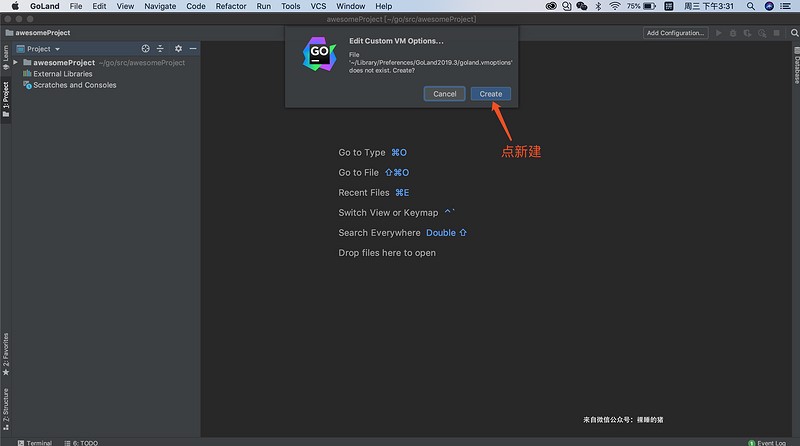
Task: Open the Database side tab
Action: (x=796, y=65)
